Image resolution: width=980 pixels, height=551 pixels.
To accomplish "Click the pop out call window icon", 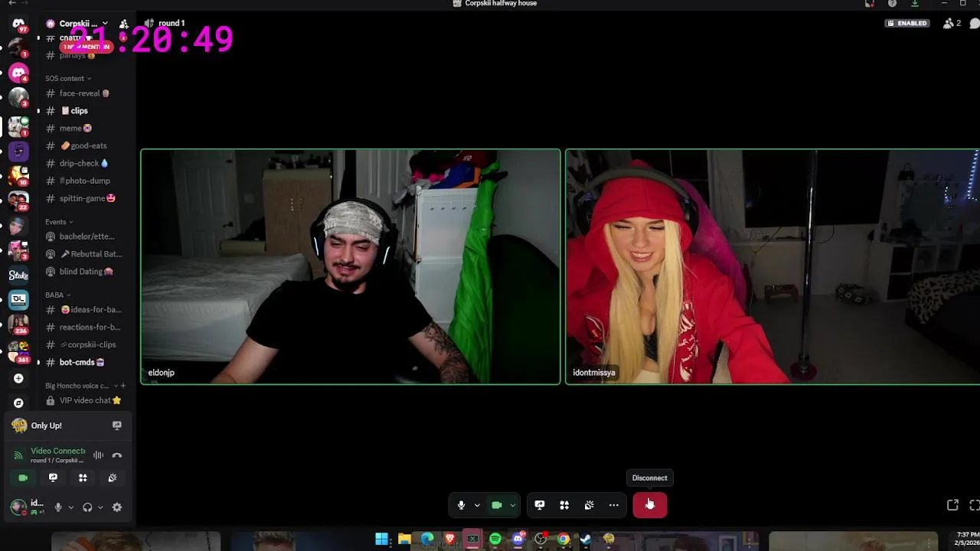I will pos(952,505).
